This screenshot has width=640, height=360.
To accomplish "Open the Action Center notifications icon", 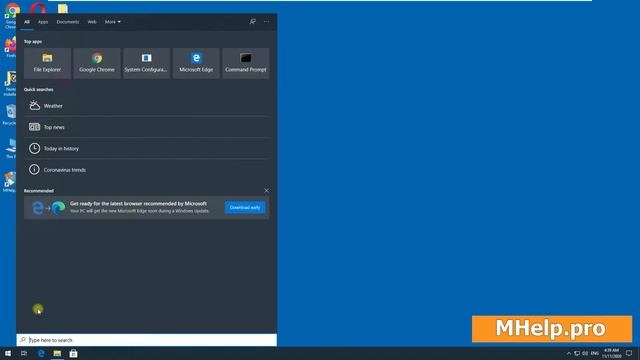I will (x=629, y=353).
